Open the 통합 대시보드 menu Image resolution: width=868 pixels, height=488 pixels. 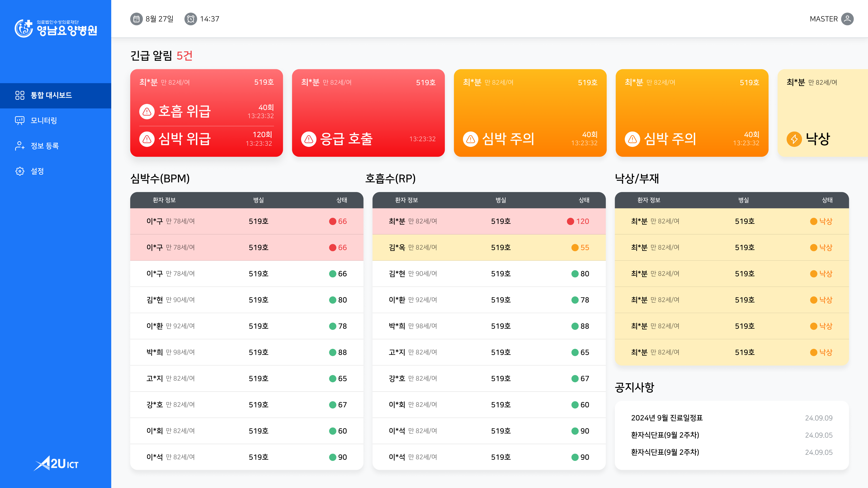(x=56, y=95)
